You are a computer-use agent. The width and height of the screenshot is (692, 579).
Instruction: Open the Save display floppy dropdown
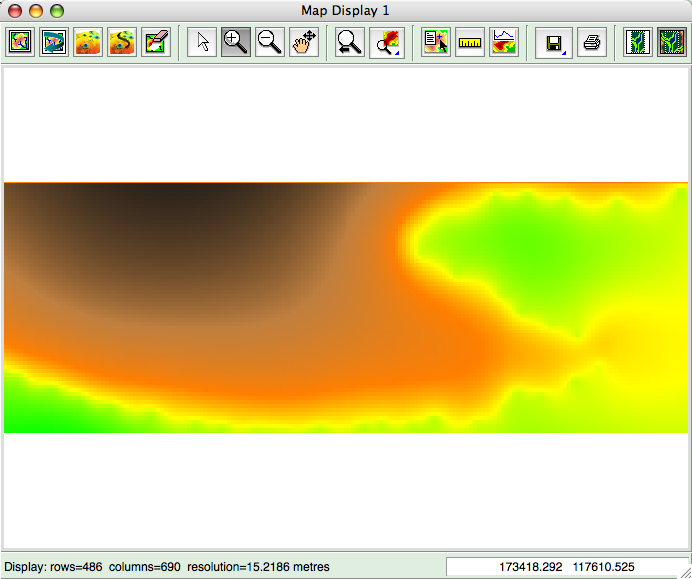pos(552,42)
